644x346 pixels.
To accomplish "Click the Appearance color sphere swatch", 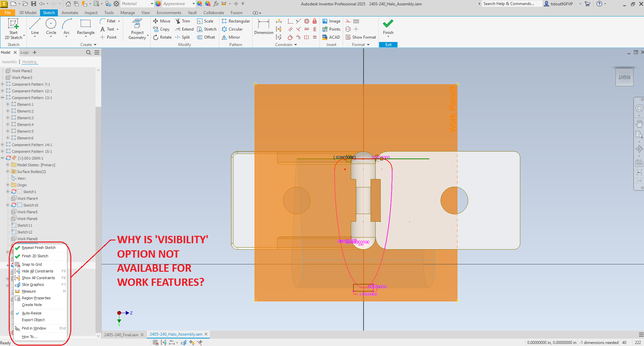I will point(158,4).
